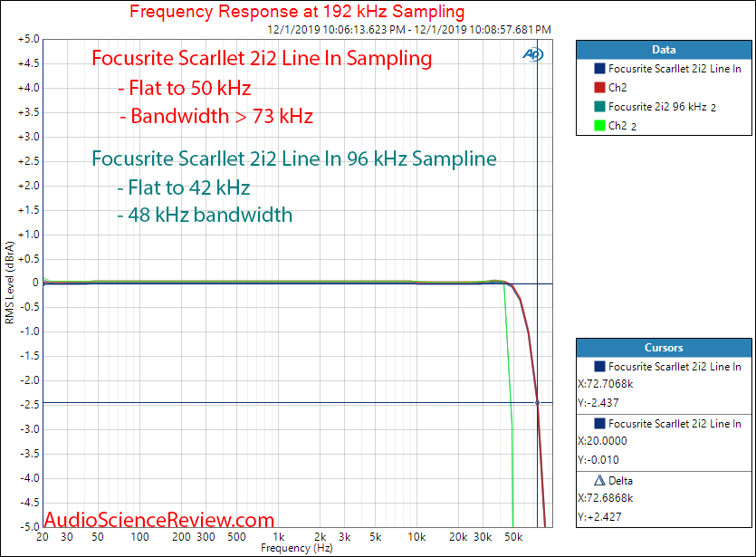The width and height of the screenshot is (756, 557).
Task: Select the annotation '- 48 kHz bandwidth'
Action: pyautogui.click(x=205, y=215)
